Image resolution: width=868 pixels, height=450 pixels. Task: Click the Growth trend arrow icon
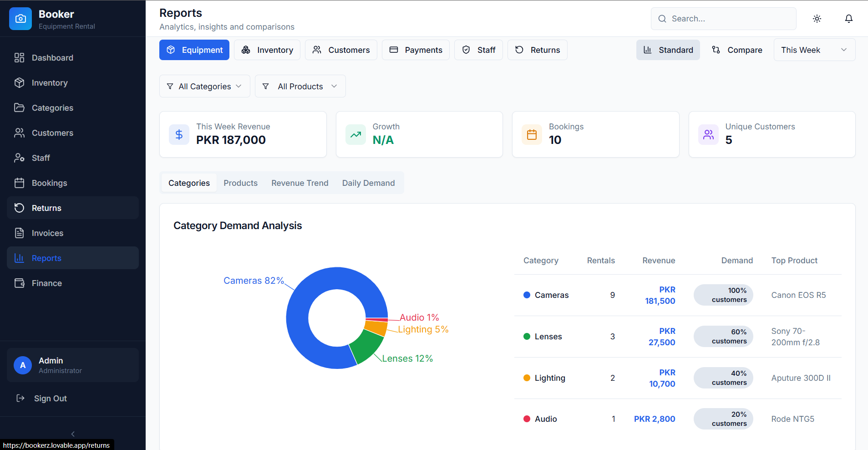click(x=355, y=135)
